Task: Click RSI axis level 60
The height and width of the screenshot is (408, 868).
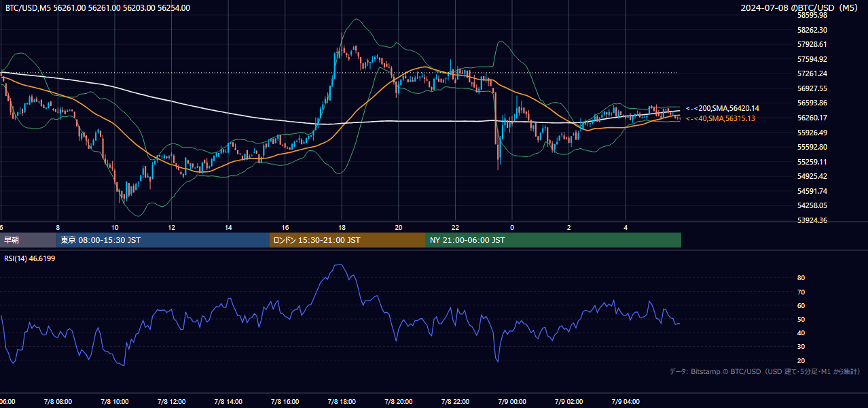Action: (x=801, y=305)
